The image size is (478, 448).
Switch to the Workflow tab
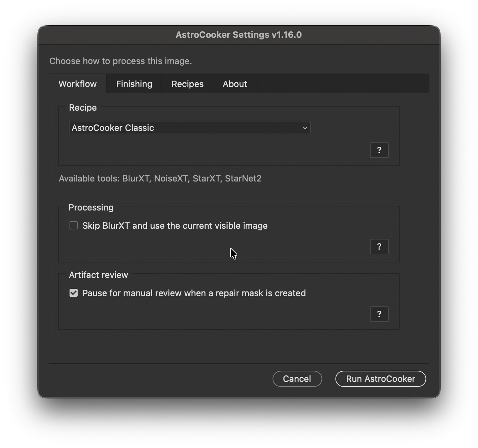78,84
